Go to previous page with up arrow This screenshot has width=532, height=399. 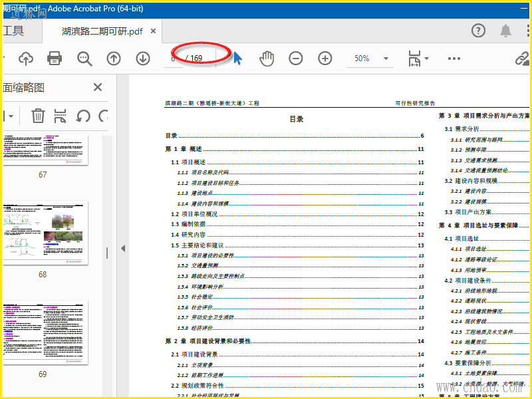click(114, 59)
